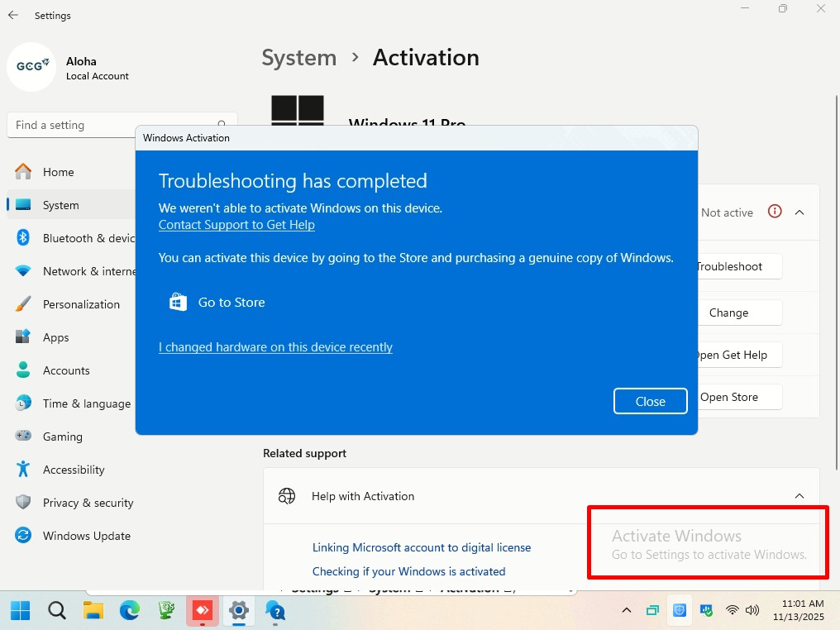This screenshot has height=630, width=840.
Task: Click the Change product key button
Action: [739, 313]
